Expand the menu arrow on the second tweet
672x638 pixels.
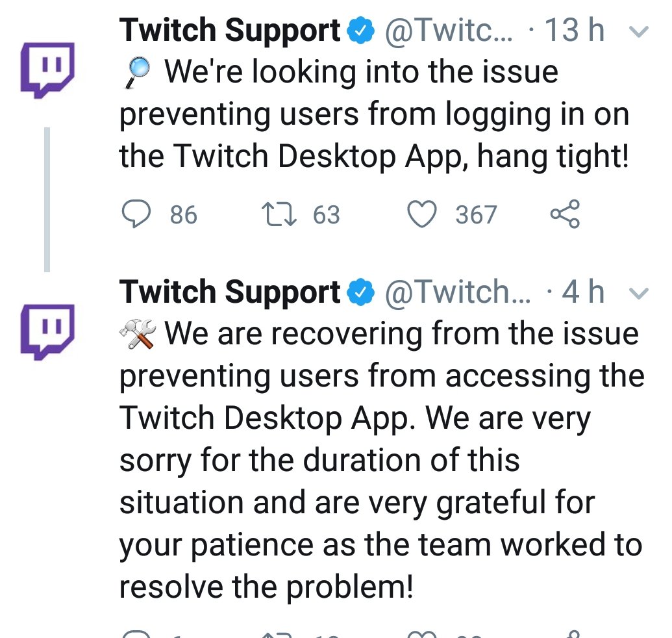pos(639,293)
